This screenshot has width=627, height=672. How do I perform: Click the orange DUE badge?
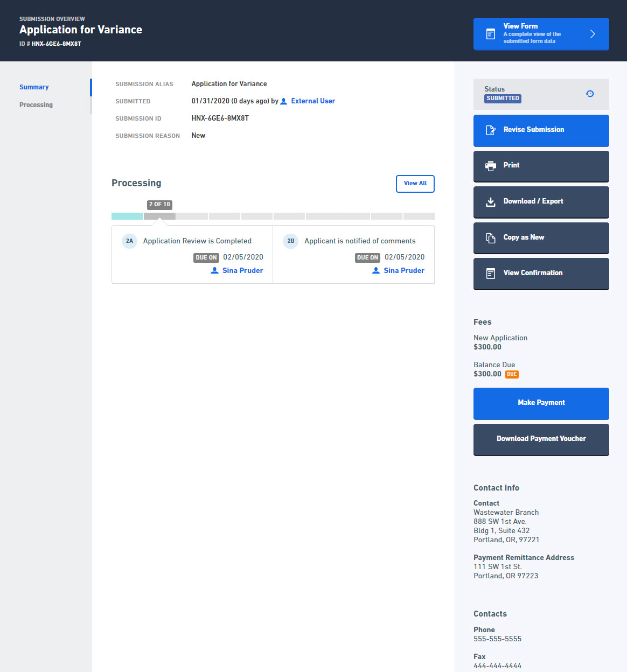point(512,374)
